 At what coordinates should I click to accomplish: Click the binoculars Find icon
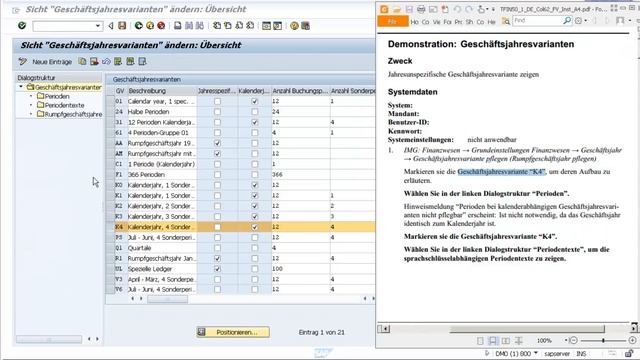[x=189, y=26]
